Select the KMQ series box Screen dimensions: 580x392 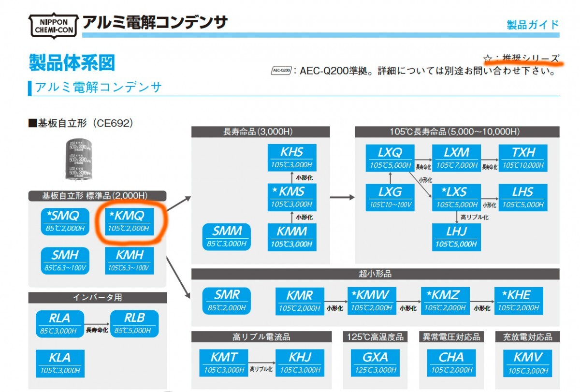point(129,221)
